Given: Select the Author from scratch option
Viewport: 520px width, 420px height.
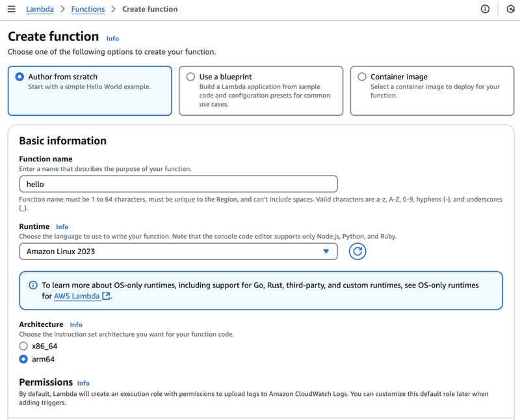Looking at the screenshot, I should point(19,77).
